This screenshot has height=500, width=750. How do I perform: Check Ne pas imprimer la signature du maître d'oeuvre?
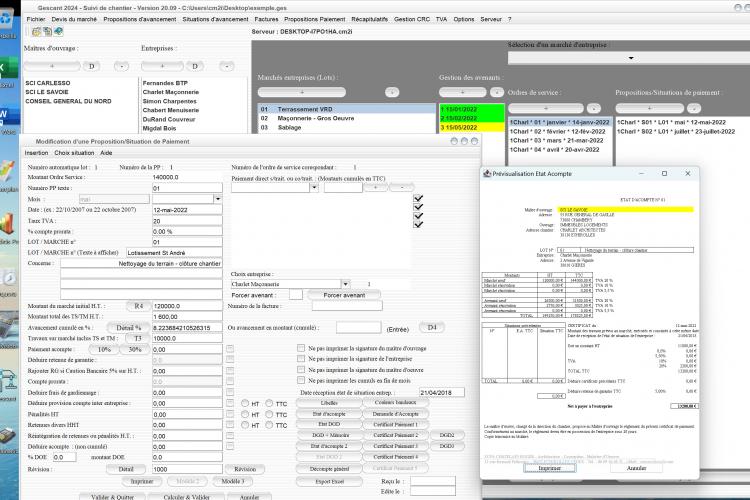coord(301,369)
